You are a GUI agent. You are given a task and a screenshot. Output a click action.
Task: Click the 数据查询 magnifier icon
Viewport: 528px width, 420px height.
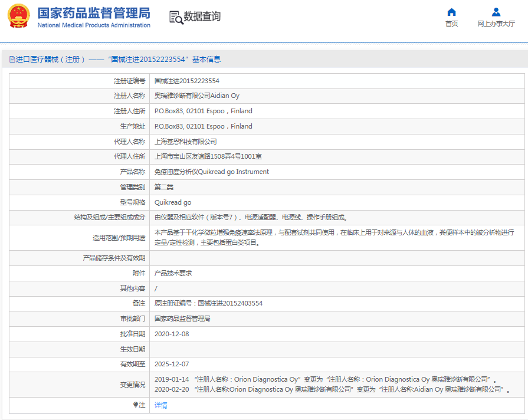(x=176, y=17)
